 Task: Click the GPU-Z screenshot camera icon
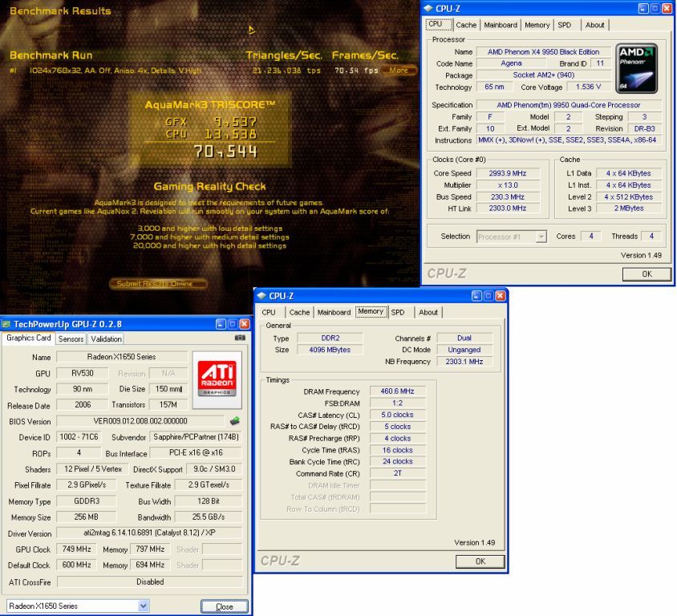[x=240, y=338]
